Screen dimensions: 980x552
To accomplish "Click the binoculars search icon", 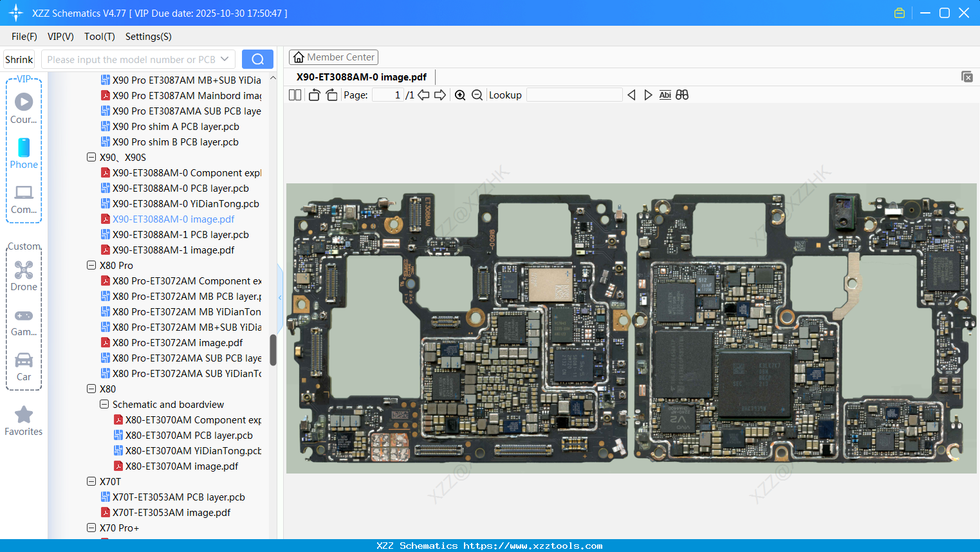I will point(682,95).
